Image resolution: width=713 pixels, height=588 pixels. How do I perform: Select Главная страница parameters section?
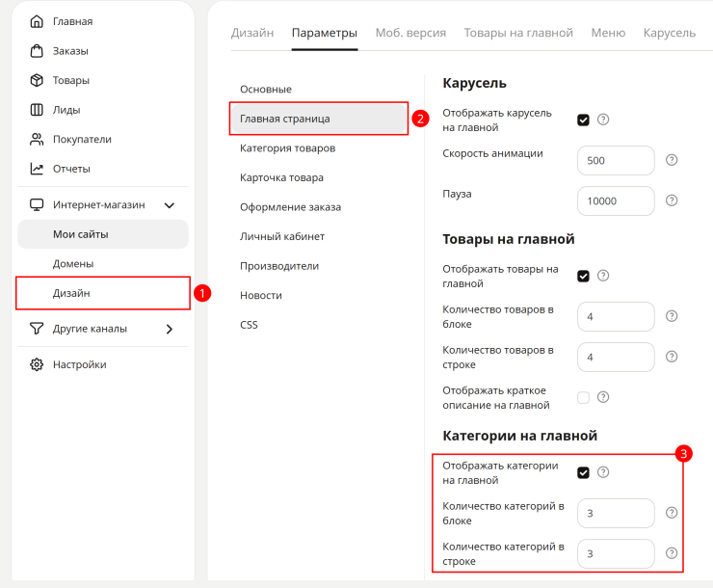click(x=318, y=119)
